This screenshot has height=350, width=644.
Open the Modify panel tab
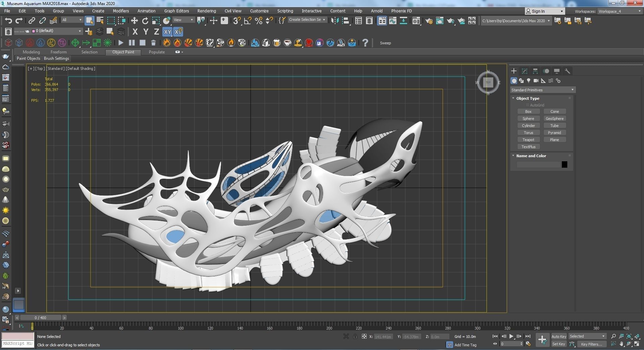tap(525, 71)
